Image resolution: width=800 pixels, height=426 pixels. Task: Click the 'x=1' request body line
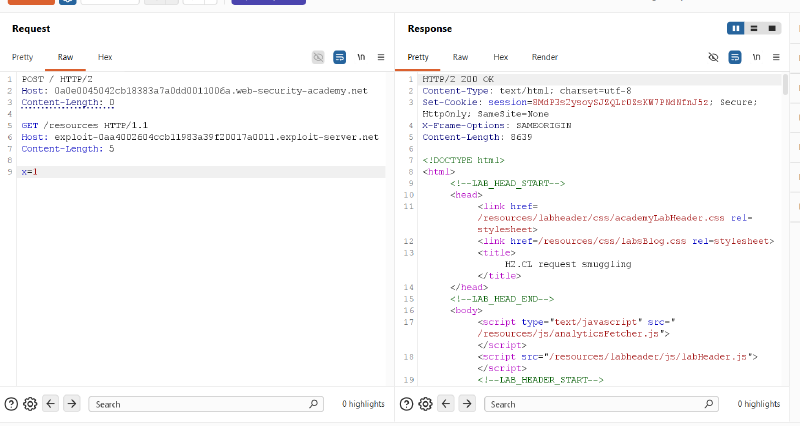coord(30,172)
